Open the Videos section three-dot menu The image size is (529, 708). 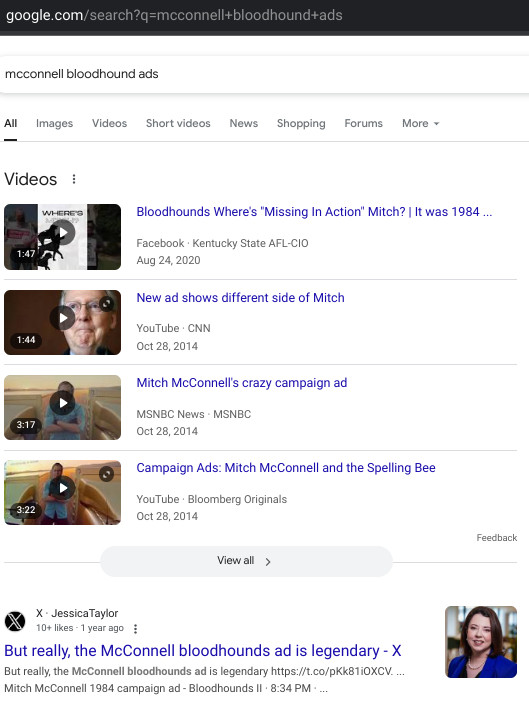coord(74,179)
